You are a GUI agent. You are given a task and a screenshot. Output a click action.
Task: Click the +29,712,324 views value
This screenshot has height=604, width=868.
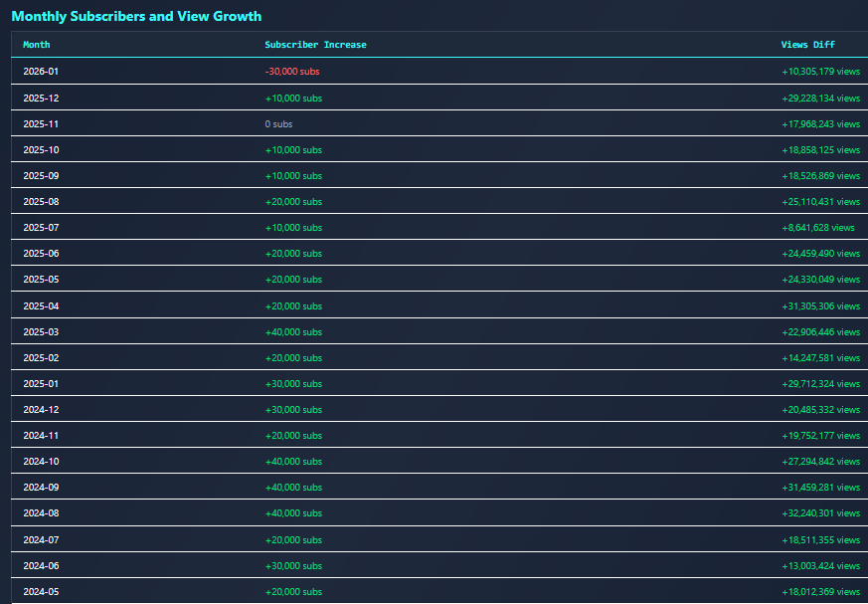(821, 383)
